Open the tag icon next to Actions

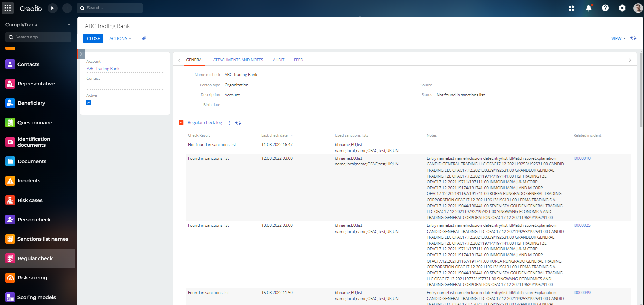click(x=144, y=38)
